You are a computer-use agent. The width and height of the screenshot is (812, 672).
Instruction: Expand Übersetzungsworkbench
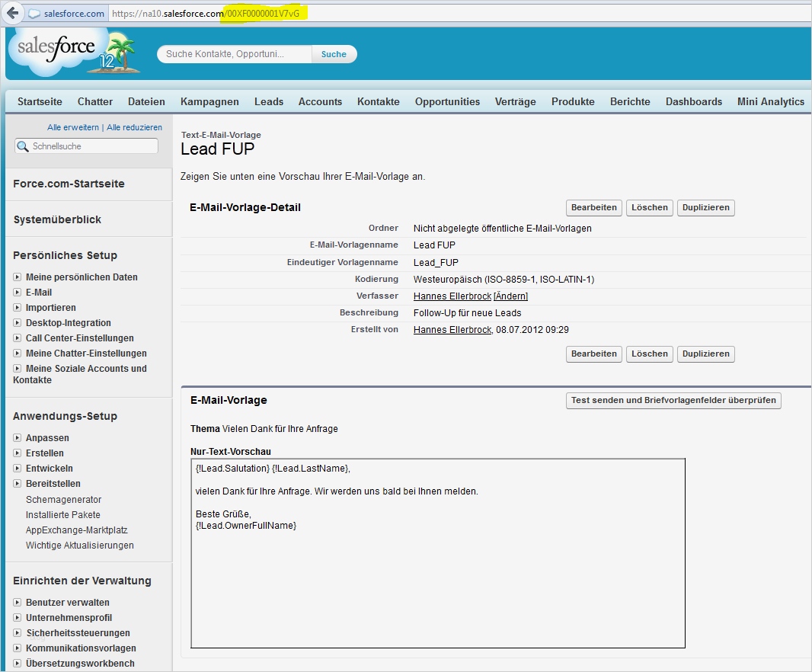17,663
